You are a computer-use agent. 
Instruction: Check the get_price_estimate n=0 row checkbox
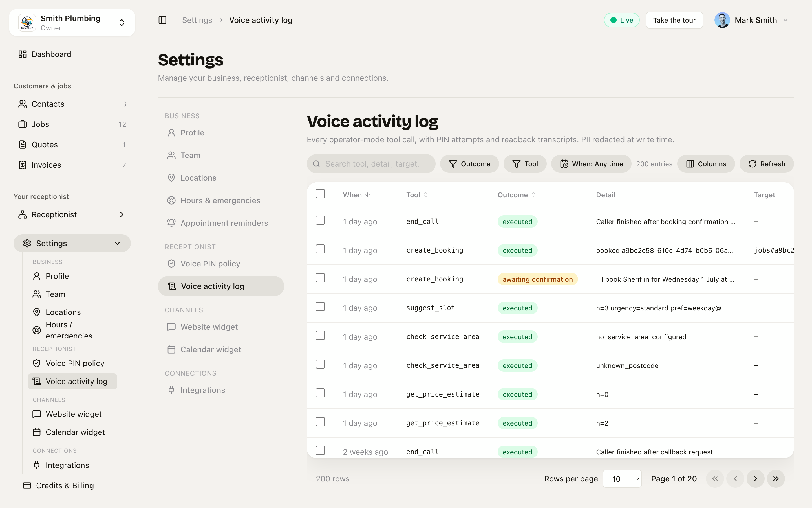coord(321,393)
